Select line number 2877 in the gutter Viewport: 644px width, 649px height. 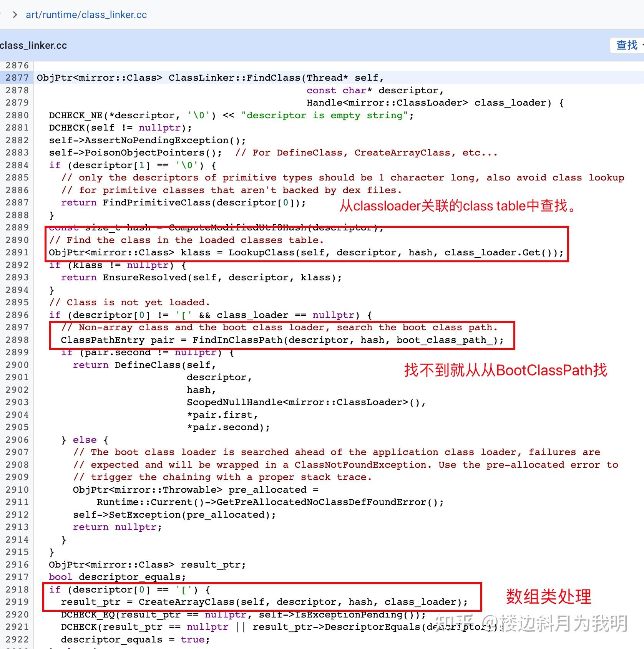[17, 78]
